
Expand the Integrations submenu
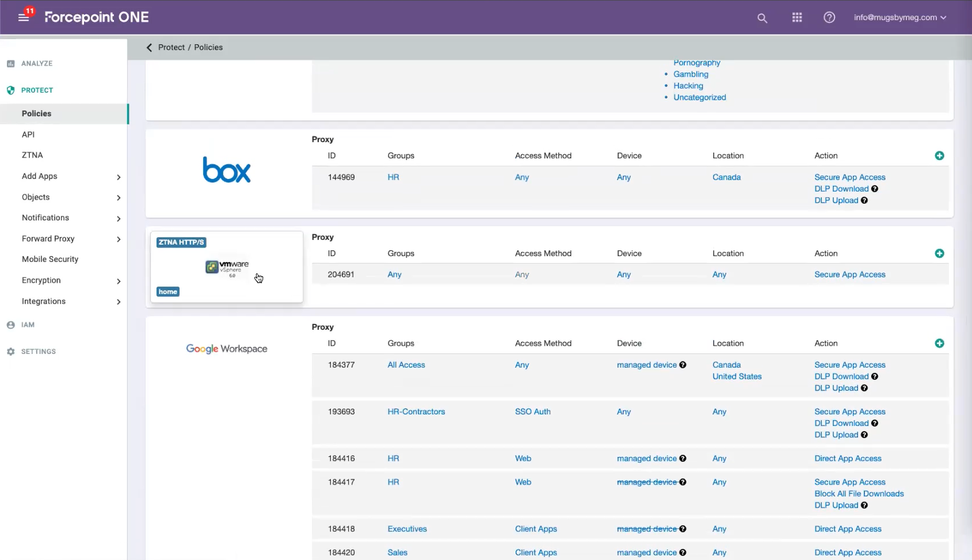(118, 302)
